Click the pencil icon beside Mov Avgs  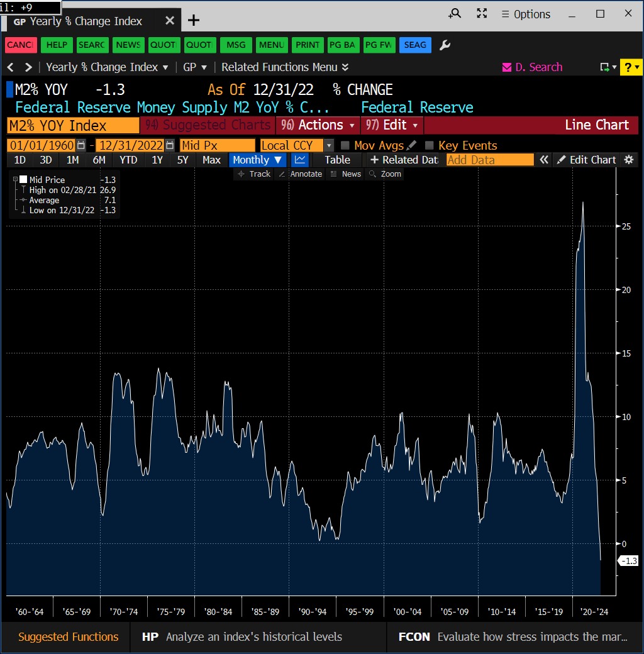point(411,145)
